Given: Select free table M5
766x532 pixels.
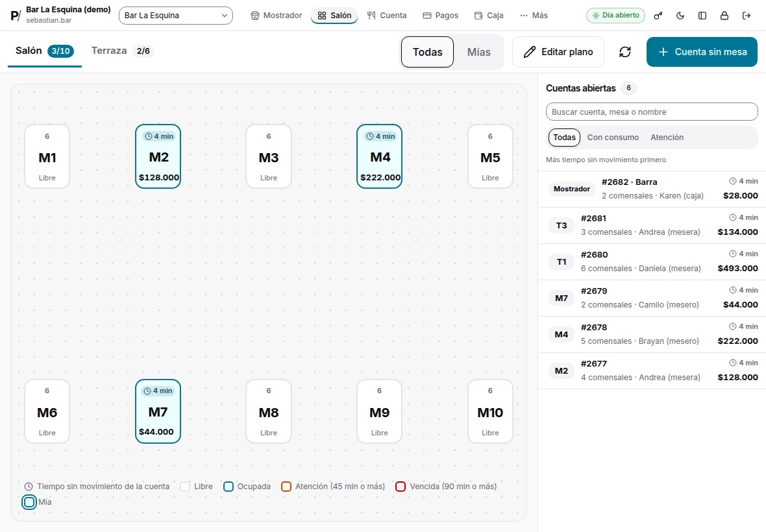Looking at the screenshot, I should [491, 156].
